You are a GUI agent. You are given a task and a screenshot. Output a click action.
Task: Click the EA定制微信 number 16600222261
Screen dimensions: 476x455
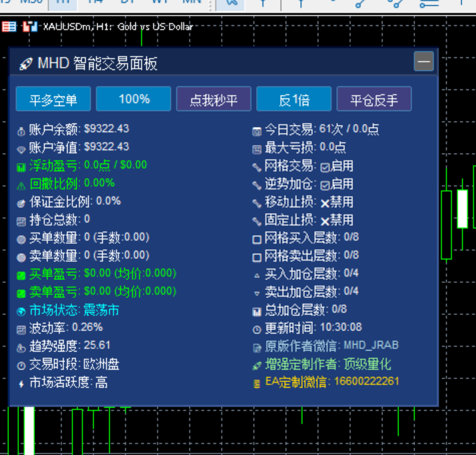[x=366, y=382]
